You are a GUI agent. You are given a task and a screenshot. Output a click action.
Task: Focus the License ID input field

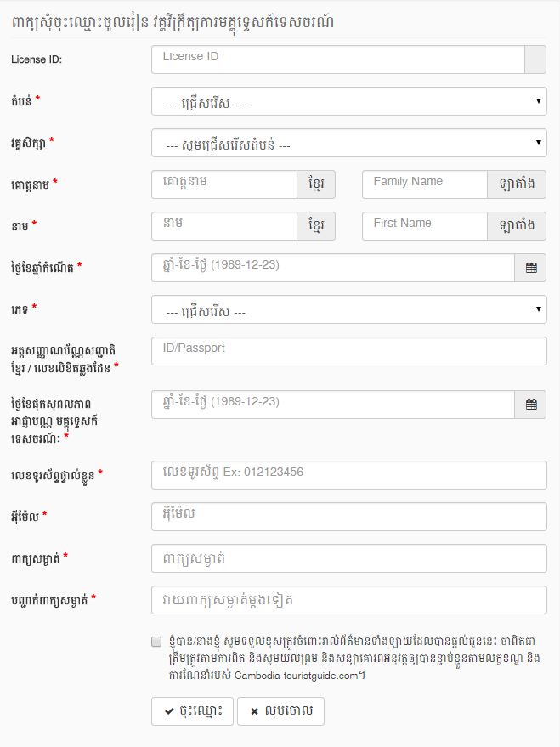(337, 59)
